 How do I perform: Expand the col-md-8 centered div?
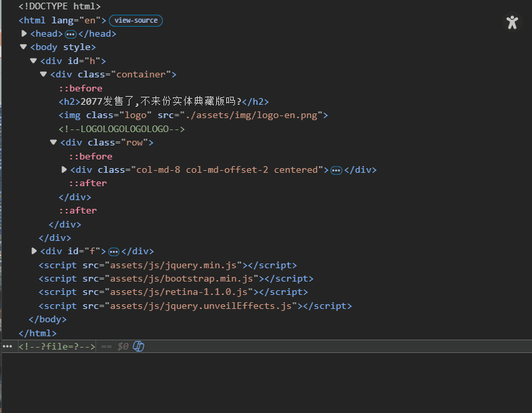tap(64, 169)
